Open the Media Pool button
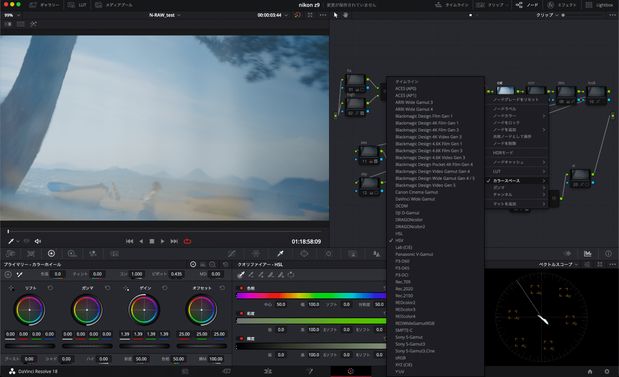619x377 pixels. pyautogui.click(x=114, y=5)
